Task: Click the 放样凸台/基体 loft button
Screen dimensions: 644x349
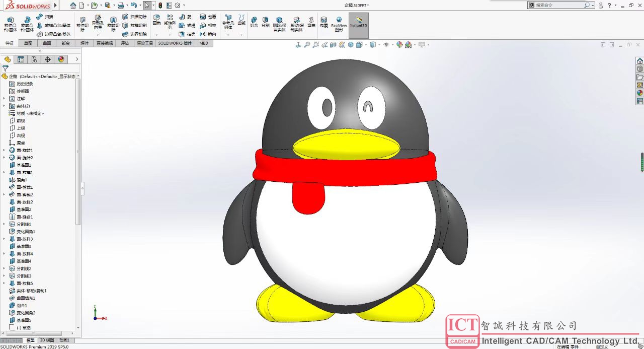Action: pyautogui.click(x=54, y=25)
